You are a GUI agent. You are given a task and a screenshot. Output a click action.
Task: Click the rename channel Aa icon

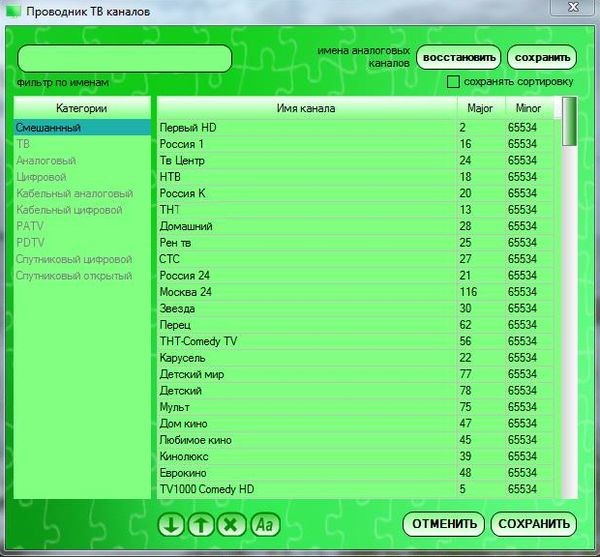(264, 524)
